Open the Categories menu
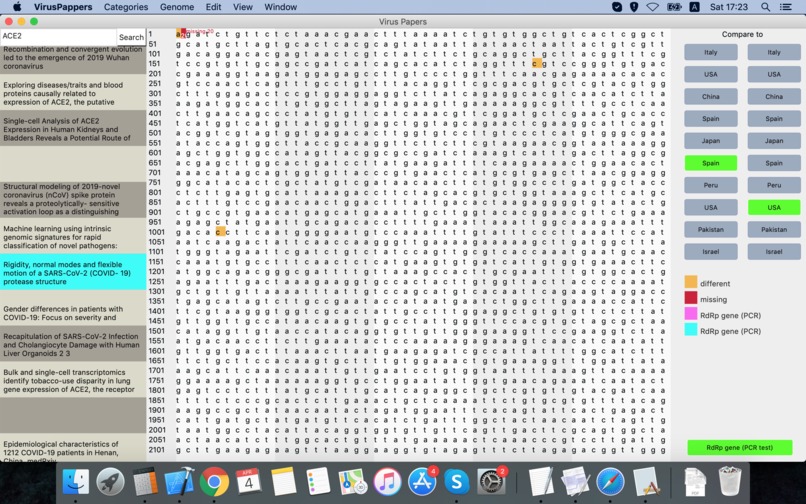 (x=126, y=7)
